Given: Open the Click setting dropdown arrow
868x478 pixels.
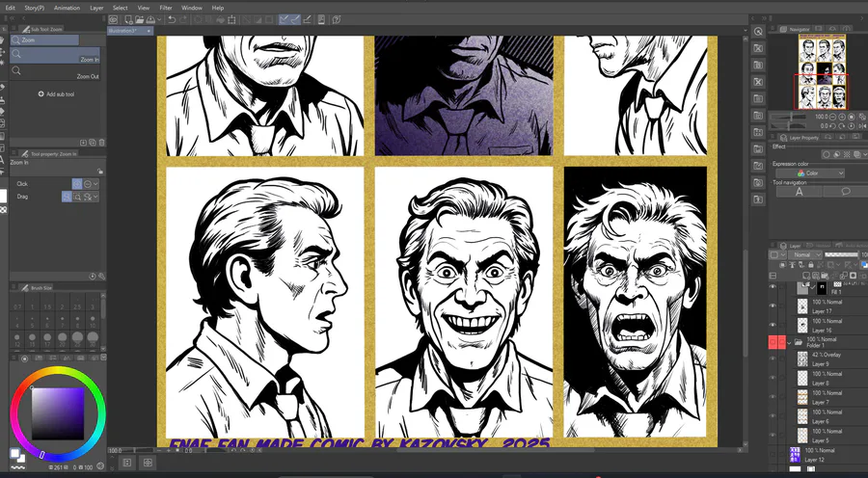Looking at the screenshot, I should point(95,184).
